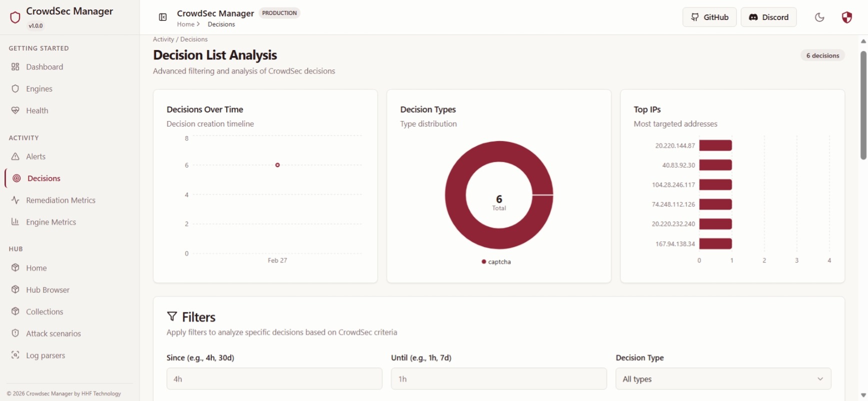Click the v1.0.0 version badge
868x401 pixels.
[x=36, y=26]
